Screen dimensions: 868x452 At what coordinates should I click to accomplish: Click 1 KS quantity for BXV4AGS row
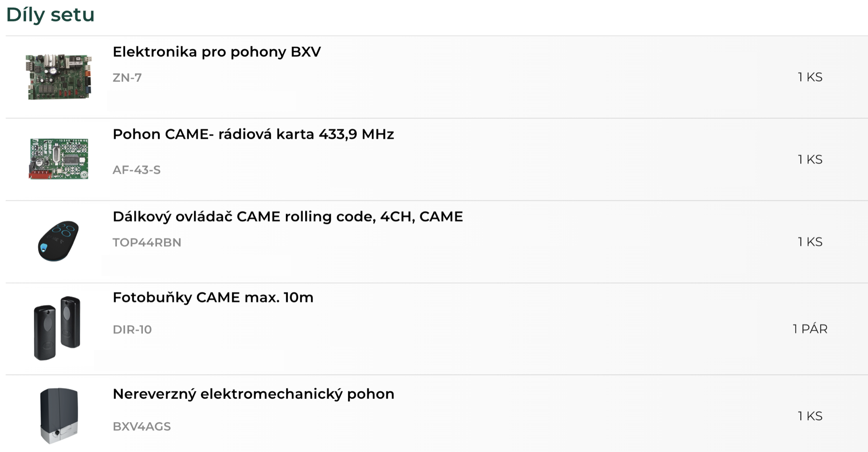tap(810, 416)
